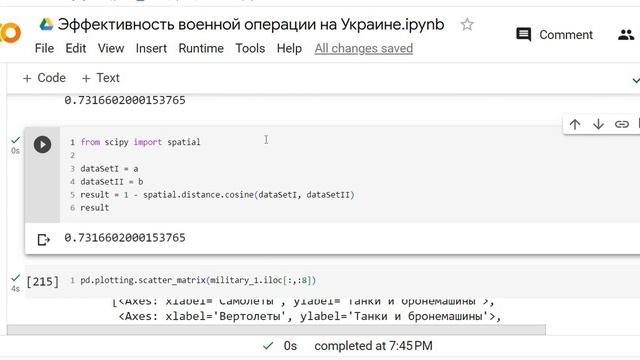640x360 pixels.
Task: Add a new Text cell
Action: coord(100,78)
